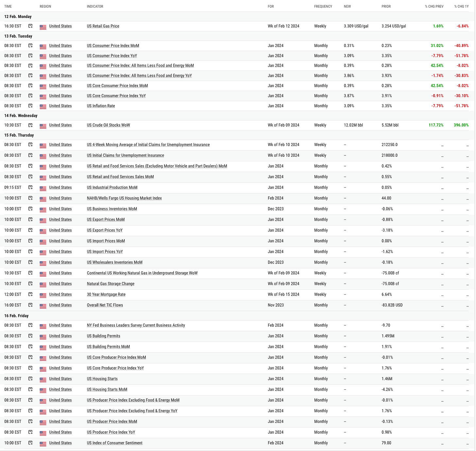Click the 15 Feb. Thursday date header
This screenshot has height=451, width=476.
[x=19, y=135]
